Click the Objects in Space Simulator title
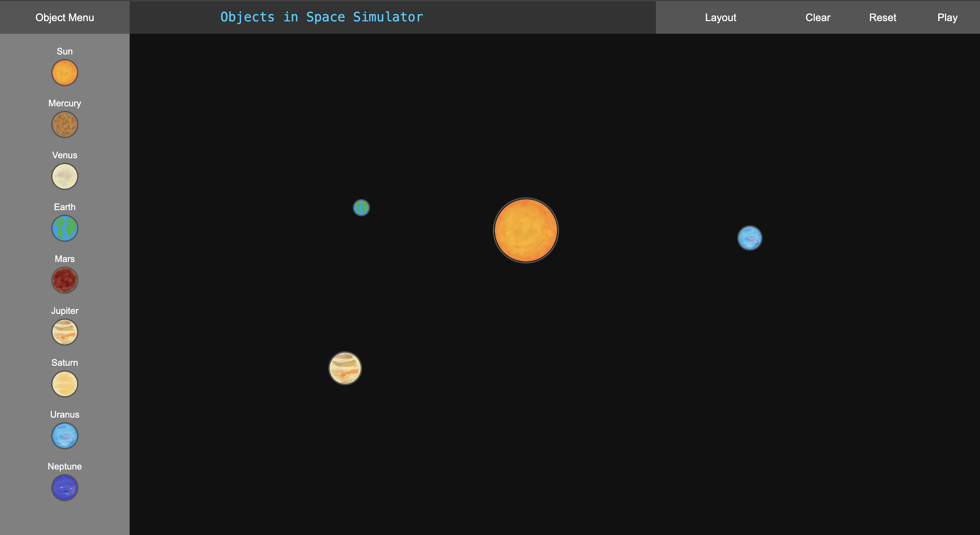 coord(321,17)
